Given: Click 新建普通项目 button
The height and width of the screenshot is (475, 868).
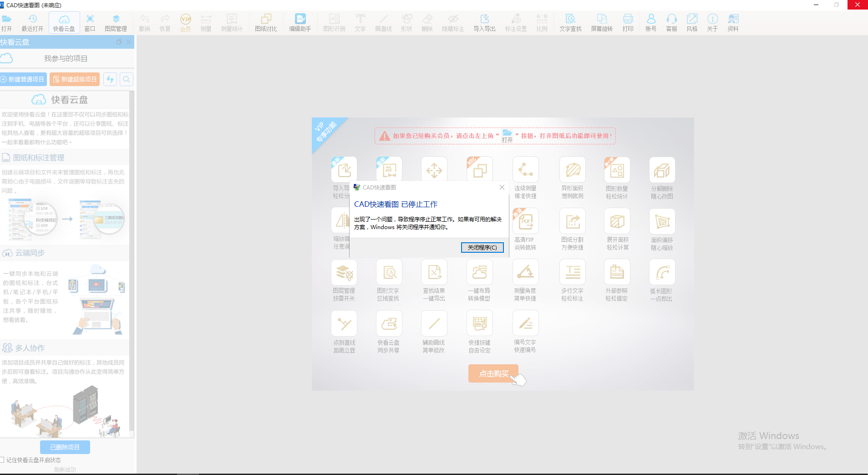Looking at the screenshot, I should click(x=24, y=79).
